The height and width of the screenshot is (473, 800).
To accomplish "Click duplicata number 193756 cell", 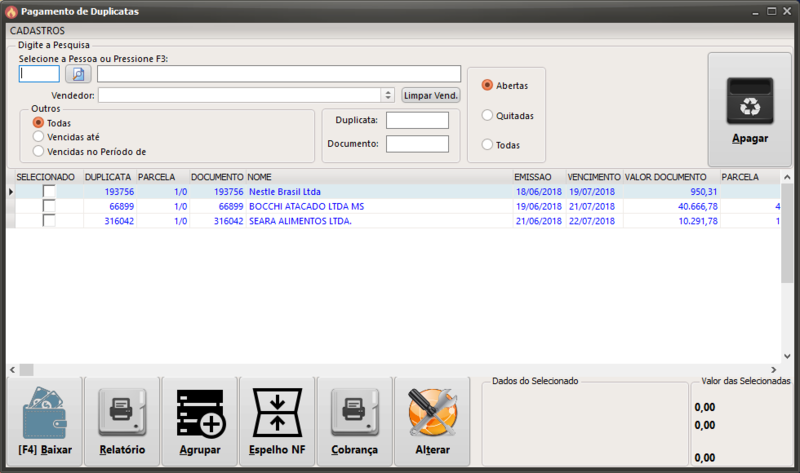I will coord(110,192).
